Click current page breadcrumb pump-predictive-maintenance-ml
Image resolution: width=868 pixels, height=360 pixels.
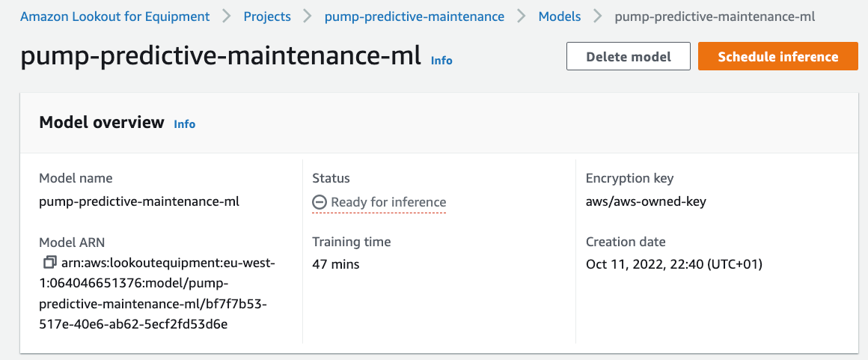pyautogui.click(x=715, y=16)
